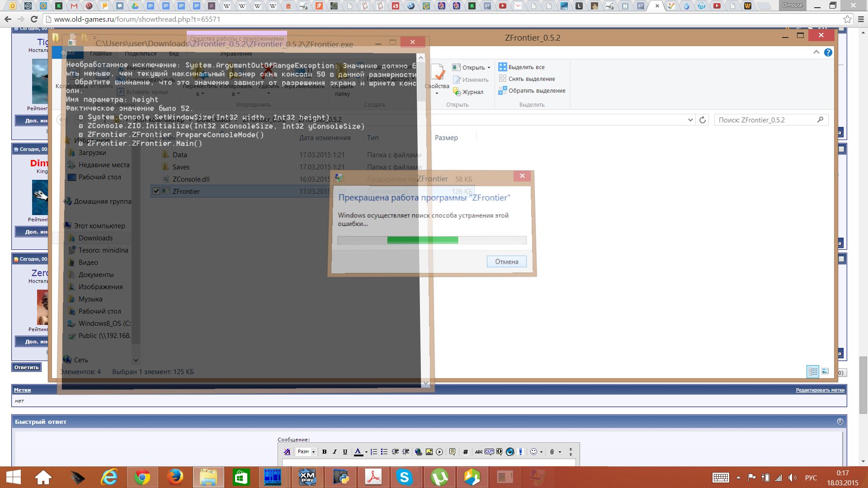Expand the smiley emoticon dropdown
868x488 pixels.
point(541,452)
